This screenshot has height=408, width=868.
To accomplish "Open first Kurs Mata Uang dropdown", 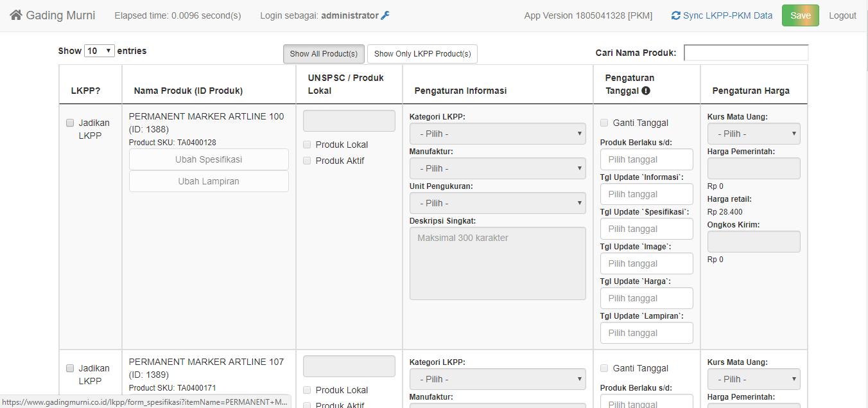I will [x=754, y=134].
